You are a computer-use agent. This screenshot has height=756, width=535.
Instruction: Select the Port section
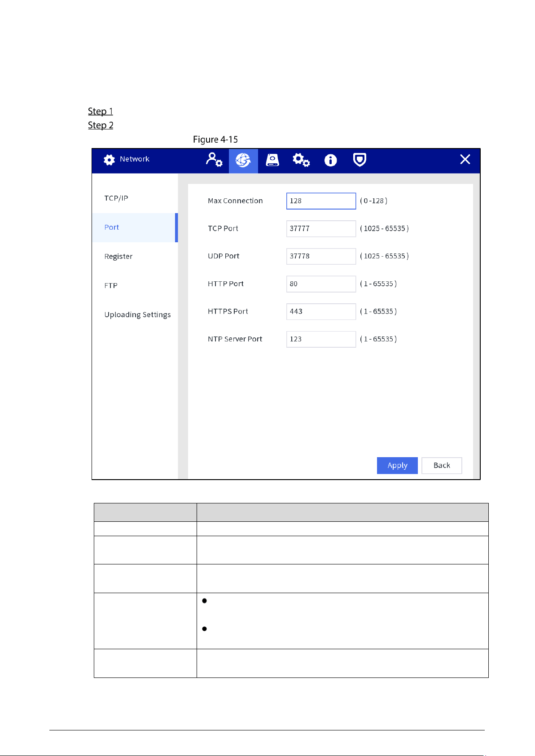[x=135, y=227]
